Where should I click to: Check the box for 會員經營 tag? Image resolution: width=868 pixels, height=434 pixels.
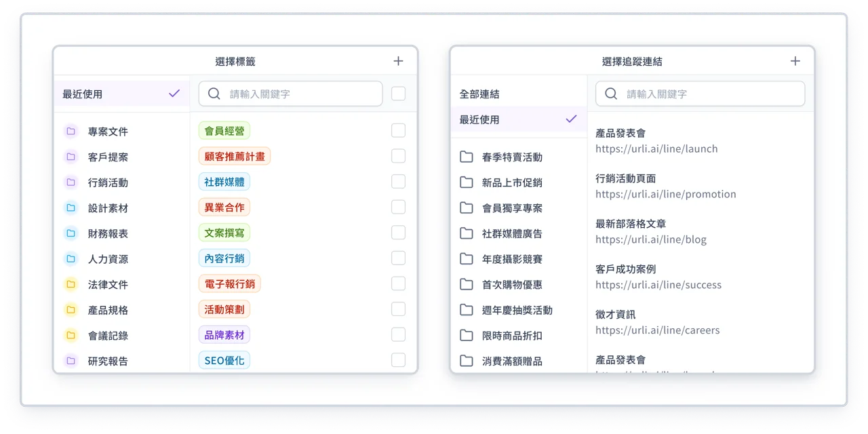point(399,131)
